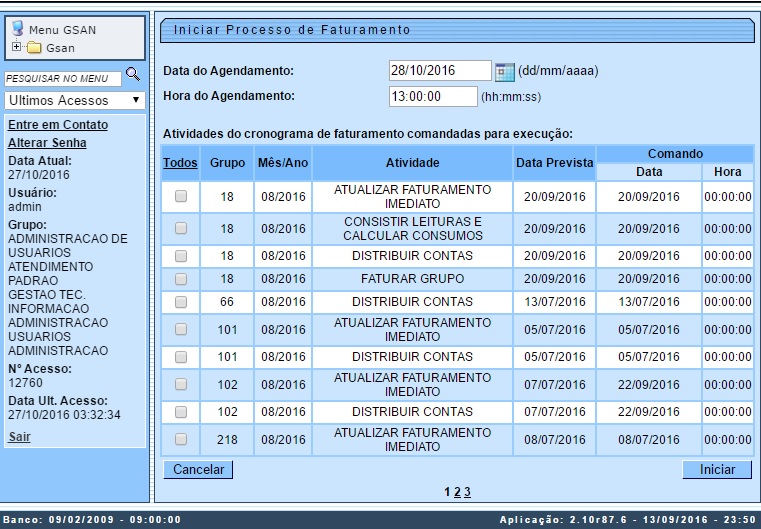The image size is (761, 529).
Task: Click the Iniciar Processo de Faturamento title
Action: (292, 30)
